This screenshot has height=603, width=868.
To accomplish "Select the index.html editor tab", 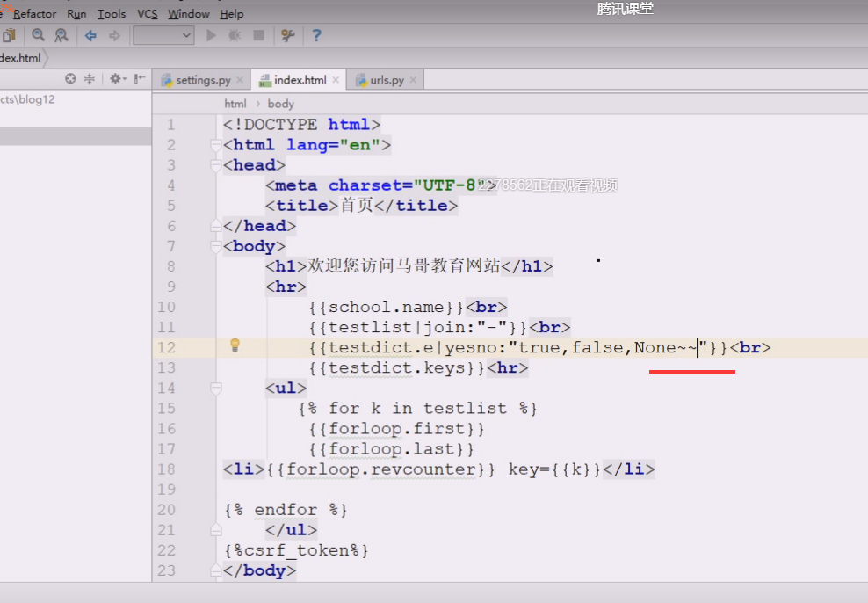I will tap(300, 80).
